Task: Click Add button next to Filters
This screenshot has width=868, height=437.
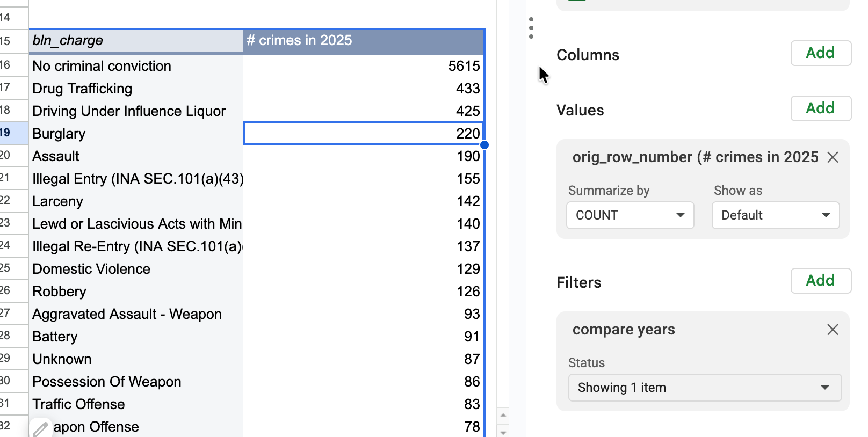Action: [820, 281]
